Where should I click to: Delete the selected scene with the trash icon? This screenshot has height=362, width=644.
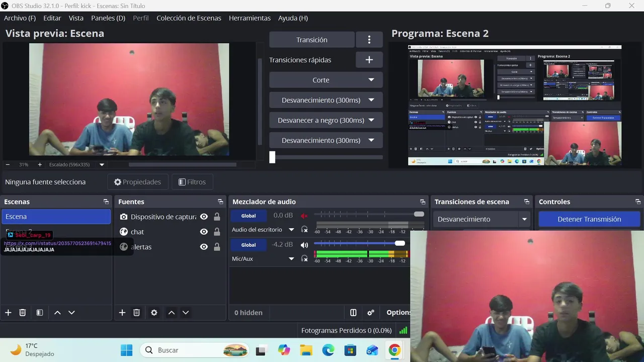click(23, 313)
